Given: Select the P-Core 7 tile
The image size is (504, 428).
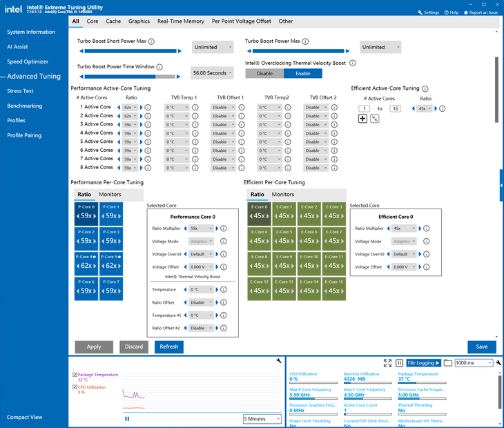Looking at the screenshot, I should (x=111, y=289).
